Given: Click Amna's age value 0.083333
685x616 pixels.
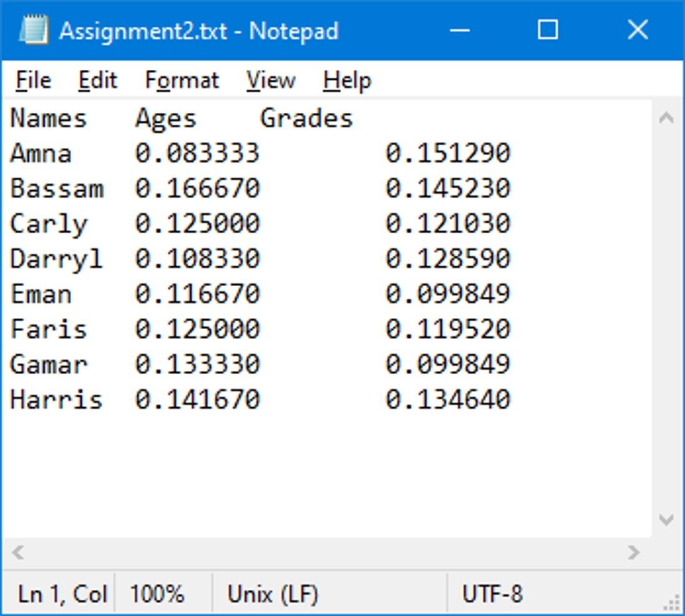Looking at the screenshot, I should point(198,153).
